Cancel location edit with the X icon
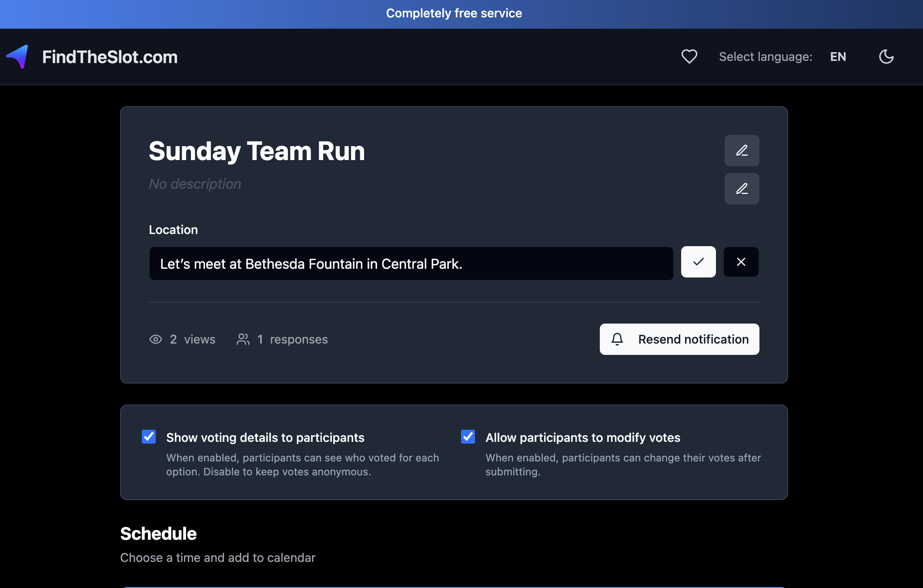Image resolution: width=923 pixels, height=588 pixels. [741, 262]
